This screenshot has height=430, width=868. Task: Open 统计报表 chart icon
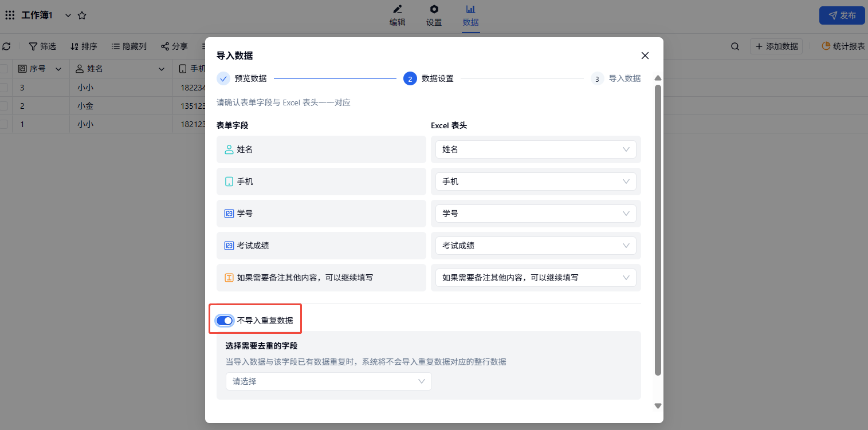tap(826, 46)
